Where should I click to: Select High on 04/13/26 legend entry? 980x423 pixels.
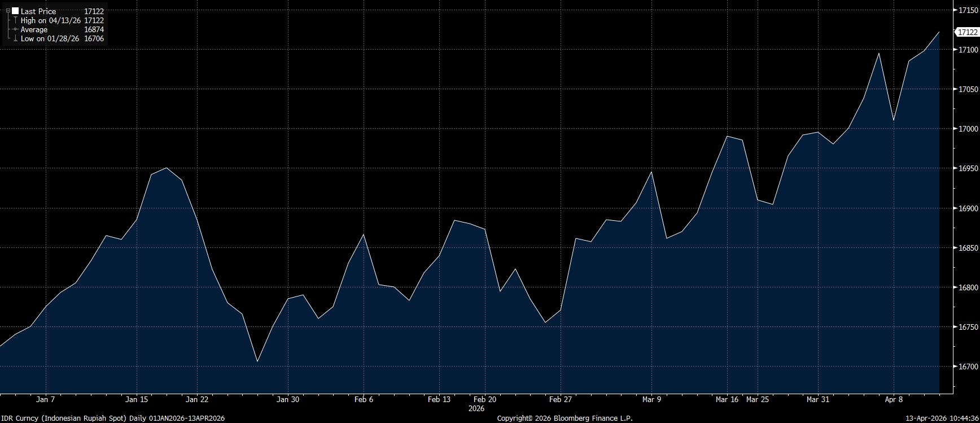pyautogui.click(x=50, y=20)
